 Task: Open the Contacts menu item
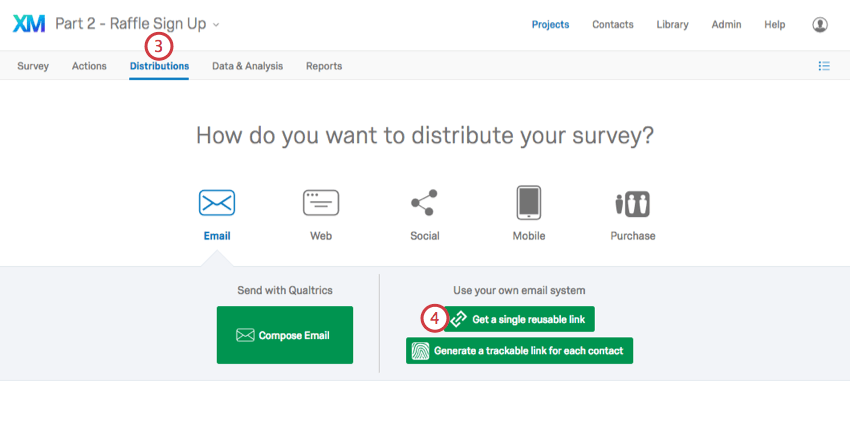(x=613, y=24)
